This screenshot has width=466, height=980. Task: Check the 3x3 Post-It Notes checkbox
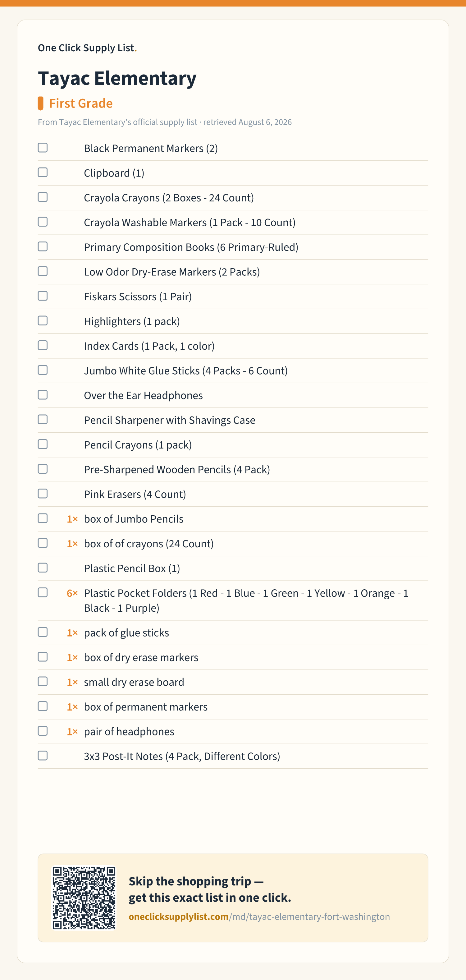(43, 756)
